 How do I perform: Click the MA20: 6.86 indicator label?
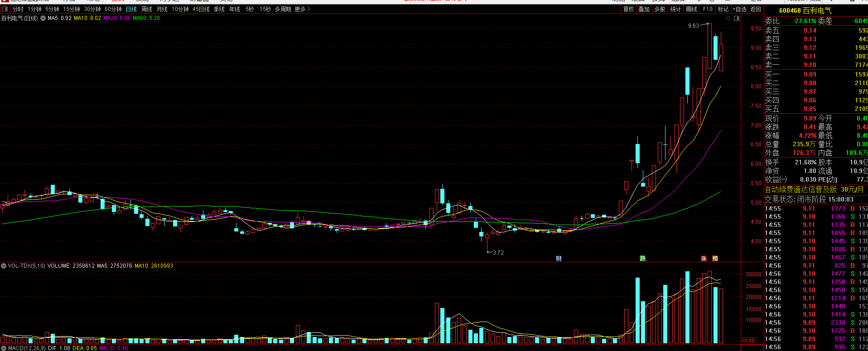(117, 18)
